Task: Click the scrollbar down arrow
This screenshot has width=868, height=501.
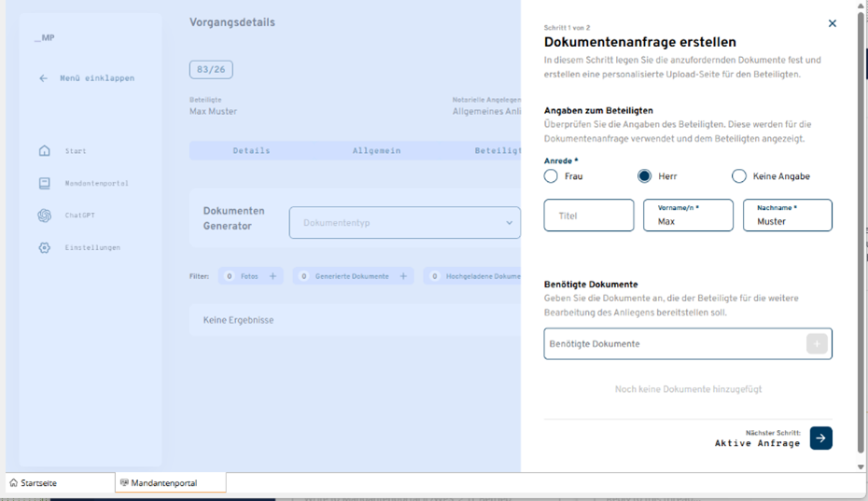Action: pyautogui.click(x=861, y=466)
